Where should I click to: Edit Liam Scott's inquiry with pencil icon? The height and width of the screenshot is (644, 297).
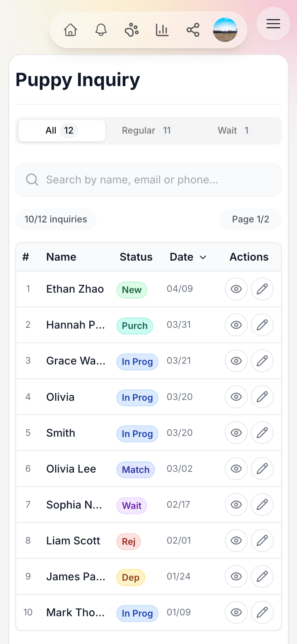pyautogui.click(x=262, y=541)
